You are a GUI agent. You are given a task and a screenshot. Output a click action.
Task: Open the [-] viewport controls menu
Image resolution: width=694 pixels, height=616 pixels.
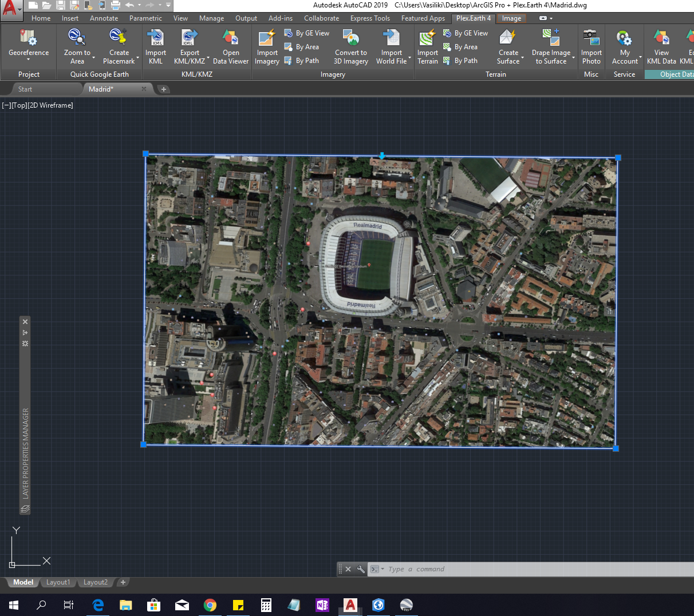6,105
